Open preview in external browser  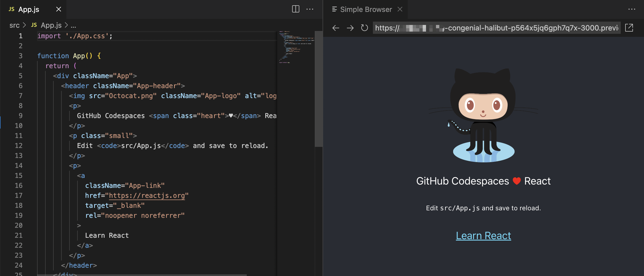(629, 28)
